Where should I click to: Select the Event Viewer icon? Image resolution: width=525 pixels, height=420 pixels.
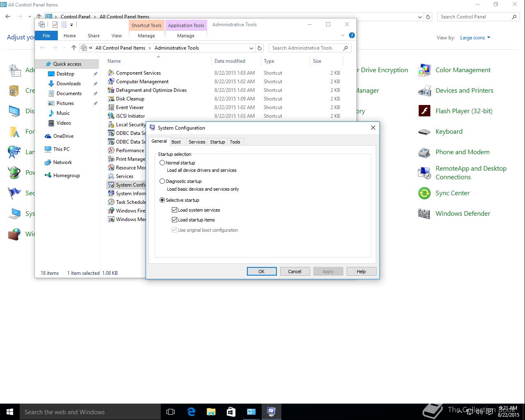111,107
